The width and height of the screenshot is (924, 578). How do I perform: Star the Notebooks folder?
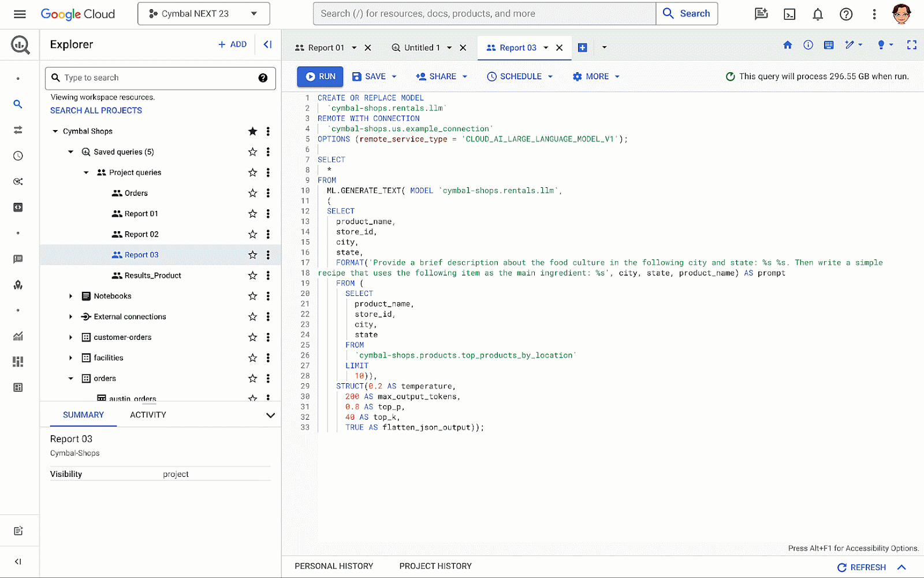252,296
